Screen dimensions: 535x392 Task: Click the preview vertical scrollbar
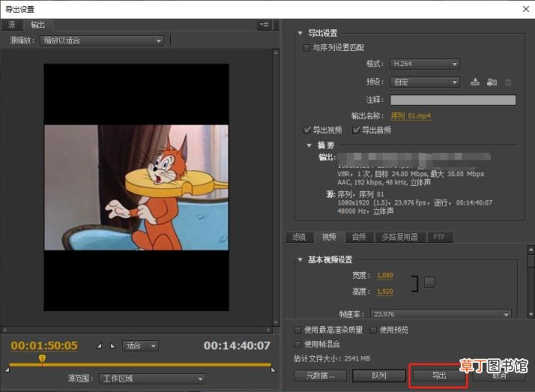tap(276, 187)
